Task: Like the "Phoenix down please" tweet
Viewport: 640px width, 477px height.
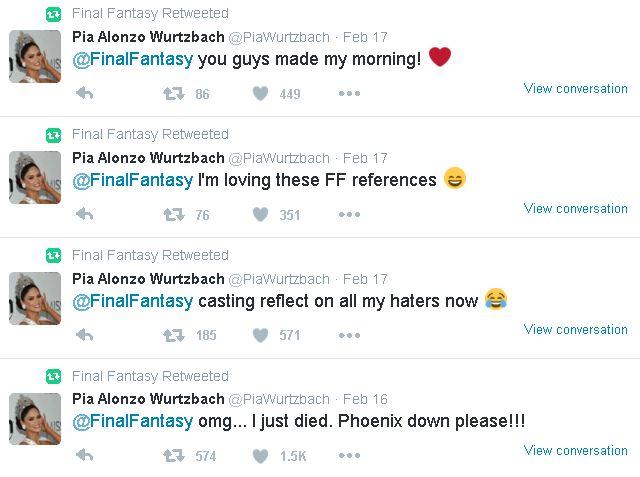Action: click(260, 456)
